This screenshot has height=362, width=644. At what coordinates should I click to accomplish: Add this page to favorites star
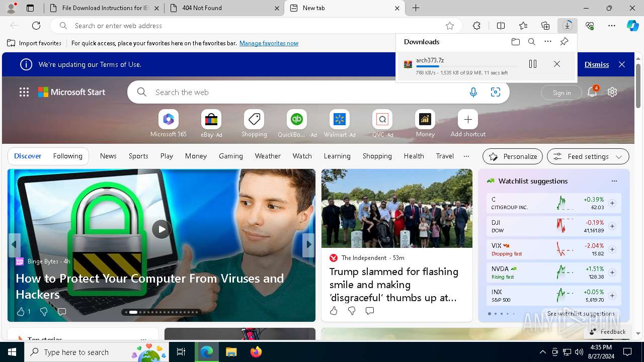450,26
